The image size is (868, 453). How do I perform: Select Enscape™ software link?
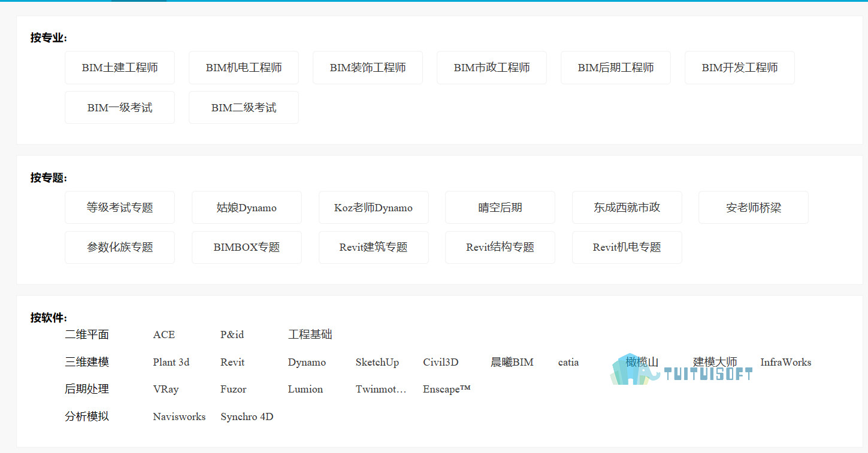[x=447, y=389]
